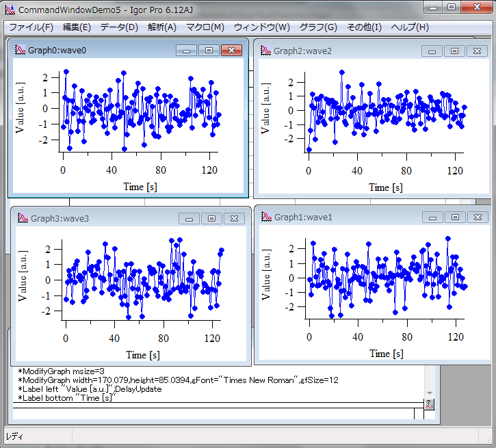Open the ヘルプ(H) menu

pos(410,27)
